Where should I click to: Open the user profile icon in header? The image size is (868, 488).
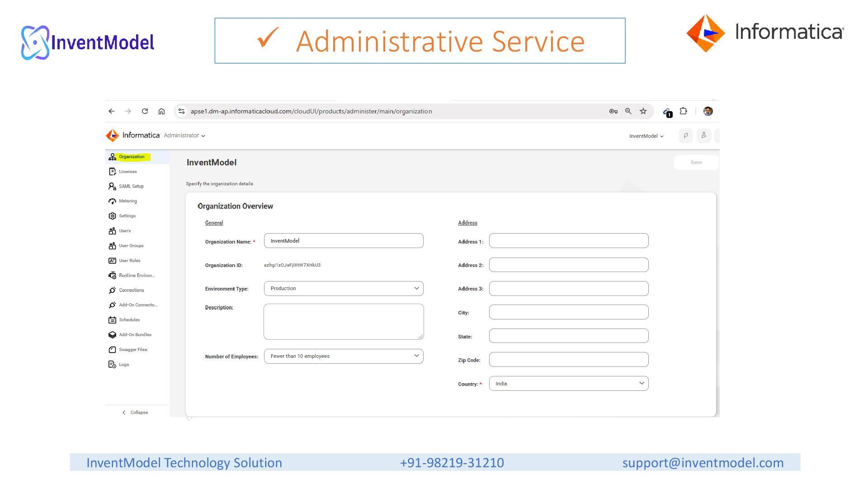tap(703, 136)
